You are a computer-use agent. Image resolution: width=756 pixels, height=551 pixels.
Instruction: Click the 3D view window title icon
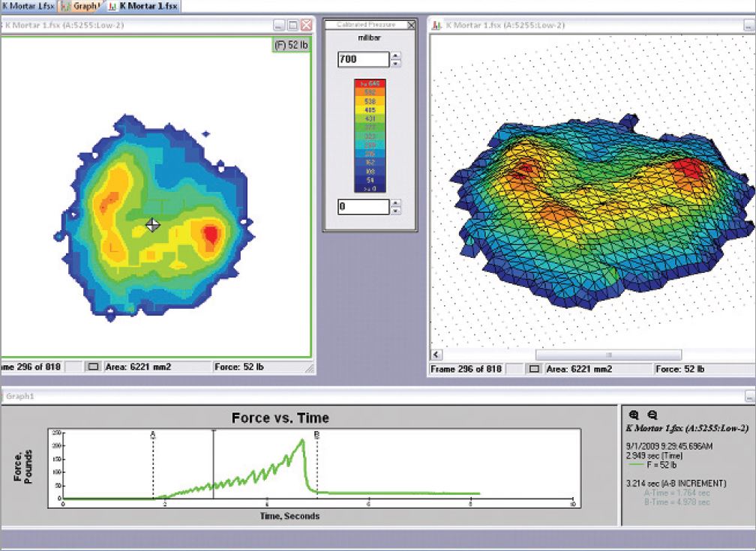click(x=436, y=25)
